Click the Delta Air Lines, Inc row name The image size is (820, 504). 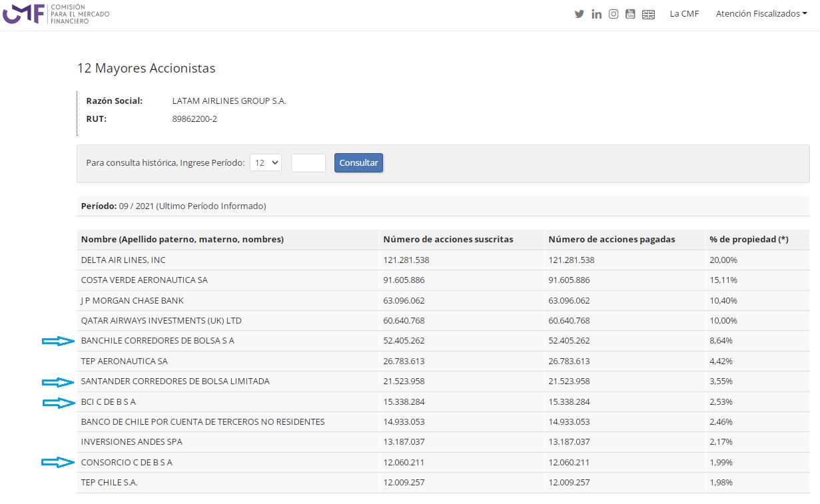(x=123, y=260)
